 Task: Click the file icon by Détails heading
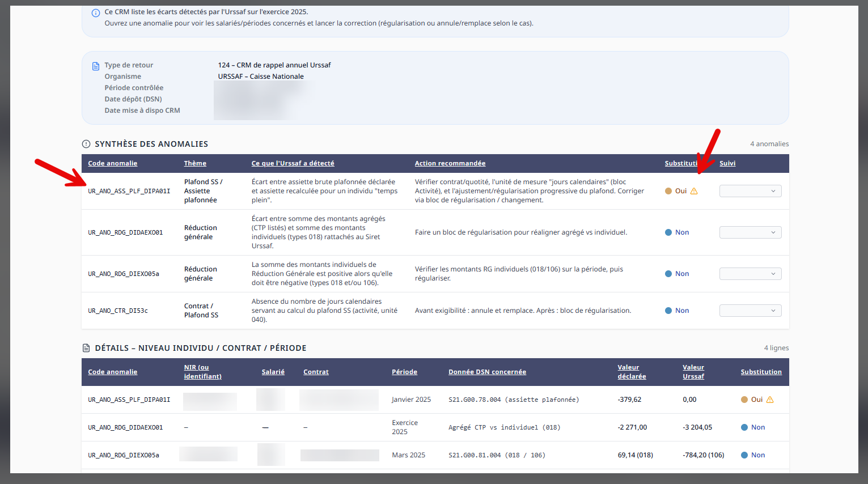86,348
